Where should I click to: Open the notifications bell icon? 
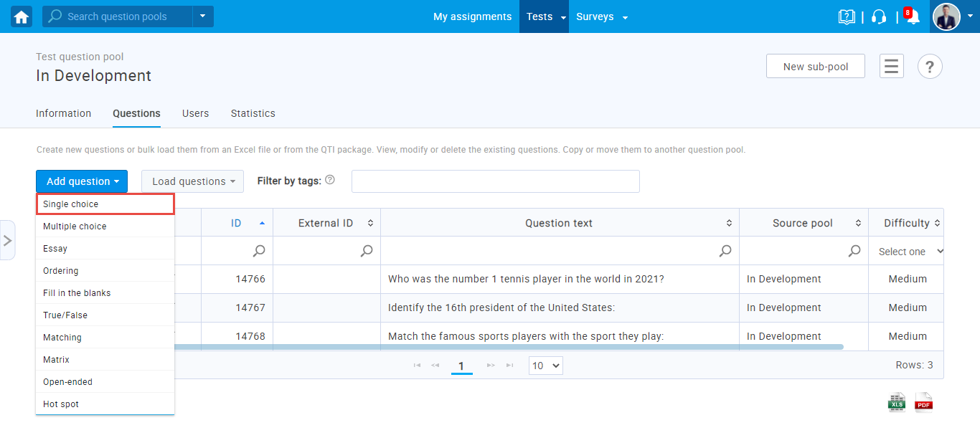(x=913, y=17)
